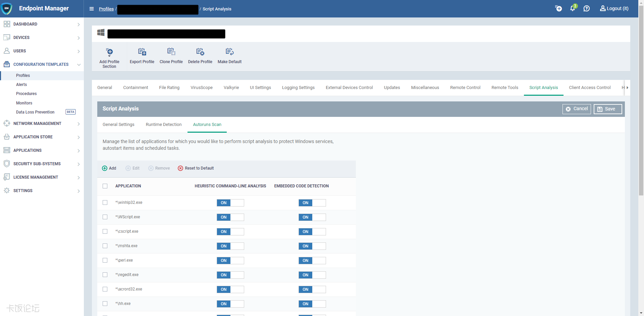Click the Network Management sidebar icon
Screen dimensions: 644x316
click(x=7, y=123)
